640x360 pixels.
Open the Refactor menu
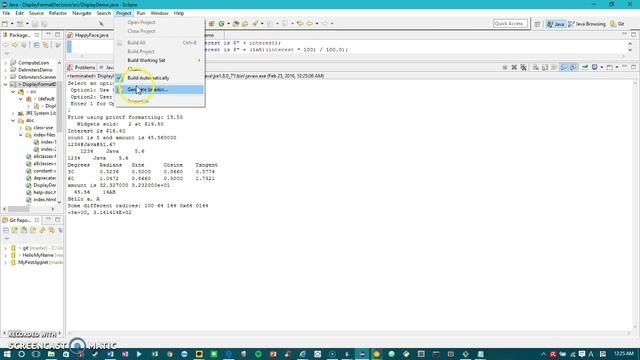[58, 13]
